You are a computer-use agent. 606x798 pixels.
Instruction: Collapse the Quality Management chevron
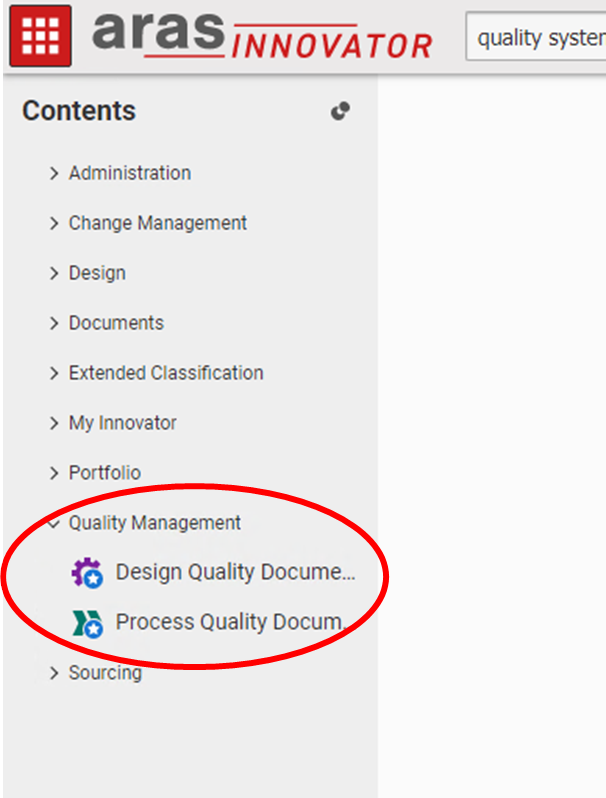pyautogui.click(x=54, y=523)
